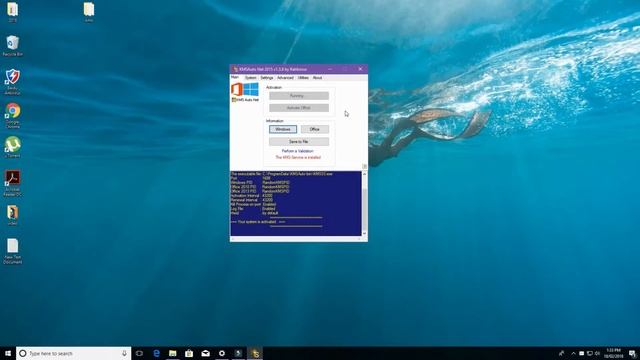
Task: Click the 'Your system is activated' log line
Action: [x=258, y=222]
